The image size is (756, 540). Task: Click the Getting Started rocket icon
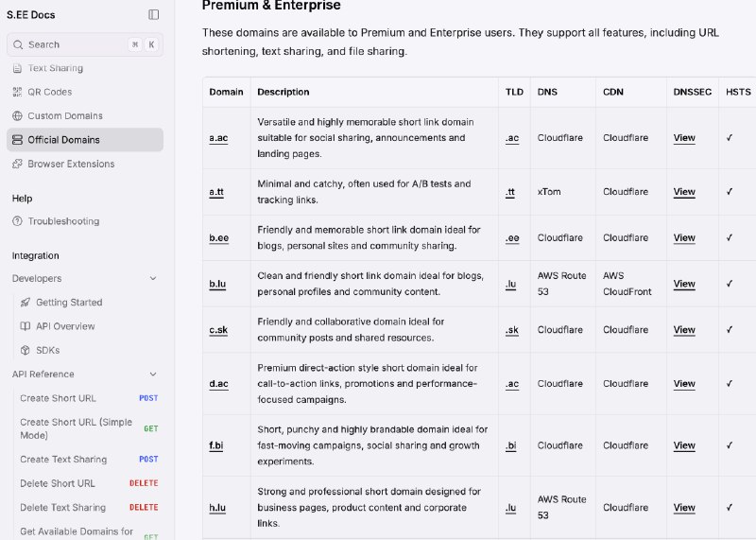coord(26,303)
